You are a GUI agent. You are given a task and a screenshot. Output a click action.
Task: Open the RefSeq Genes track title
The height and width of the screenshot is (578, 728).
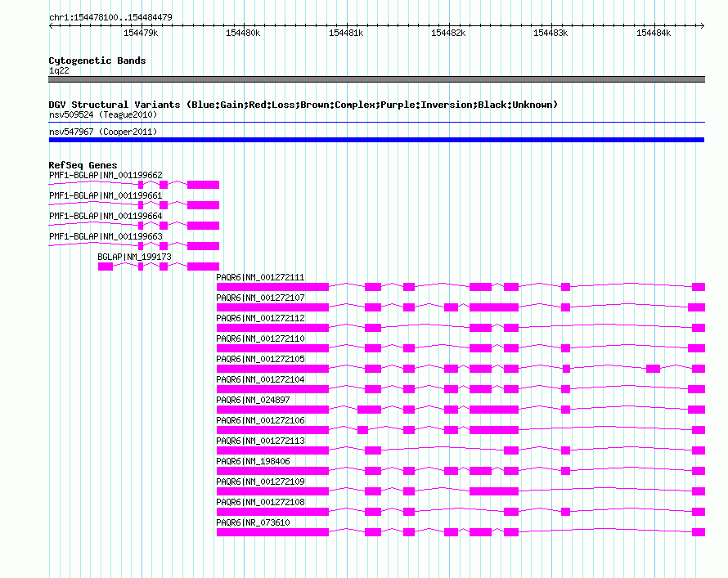pyautogui.click(x=83, y=165)
